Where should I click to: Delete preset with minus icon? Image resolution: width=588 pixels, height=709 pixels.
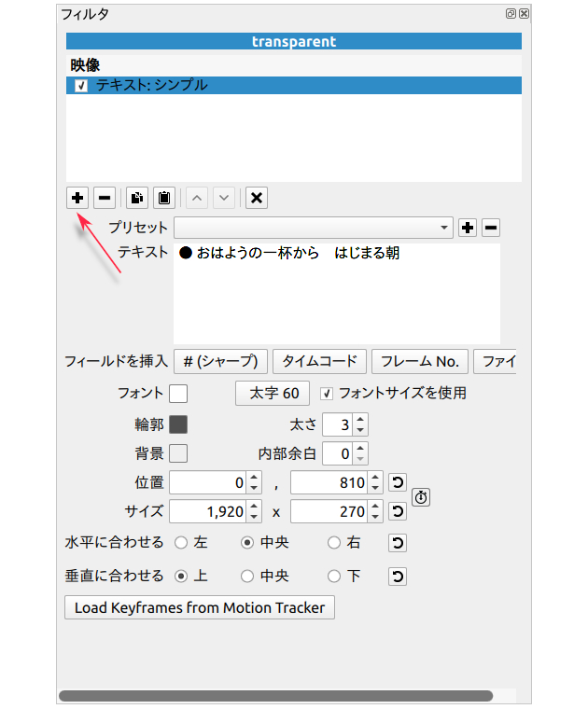pyautogui.click(x=492, y=228)
